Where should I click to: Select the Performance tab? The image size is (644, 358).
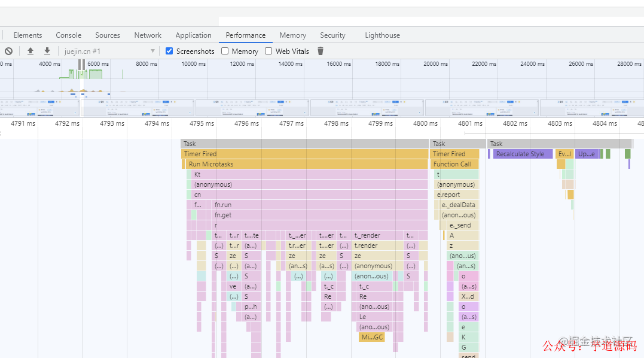[246, 35]
